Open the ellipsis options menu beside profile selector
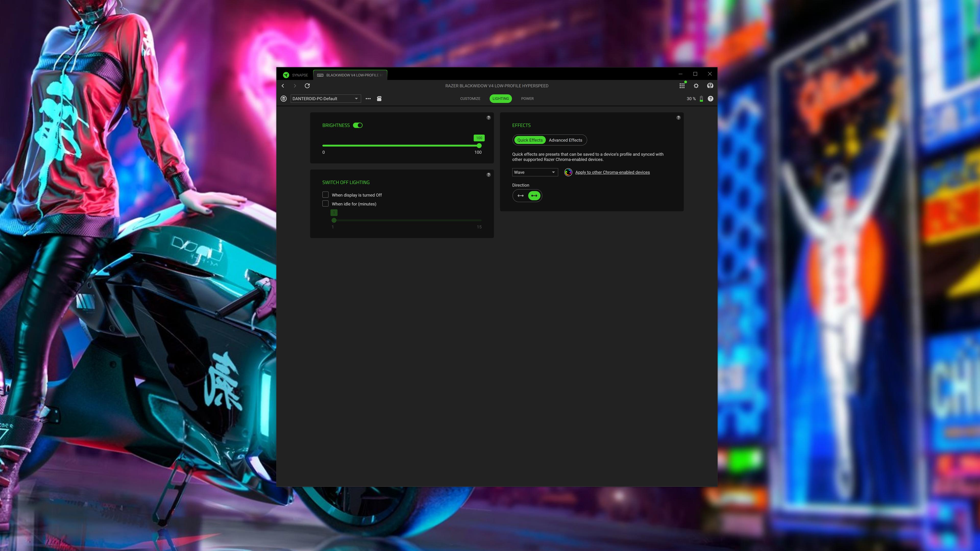This screenshot has height=551, width=980. [368, 98]
